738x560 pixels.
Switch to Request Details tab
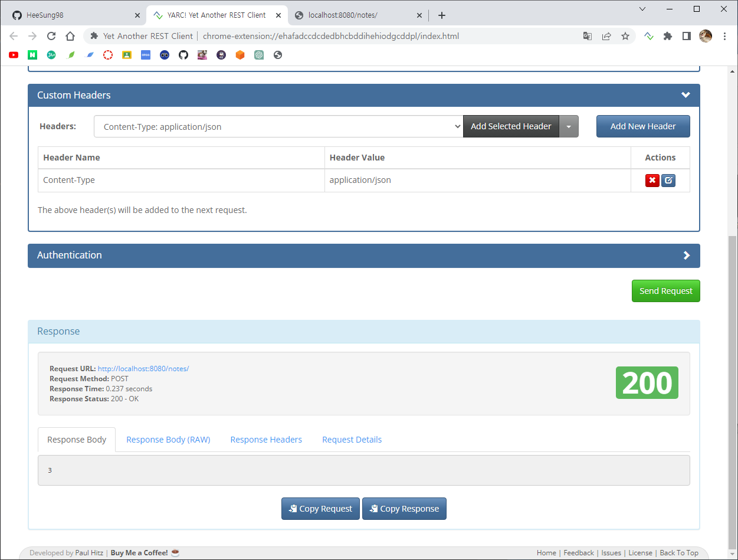point(352,440)
